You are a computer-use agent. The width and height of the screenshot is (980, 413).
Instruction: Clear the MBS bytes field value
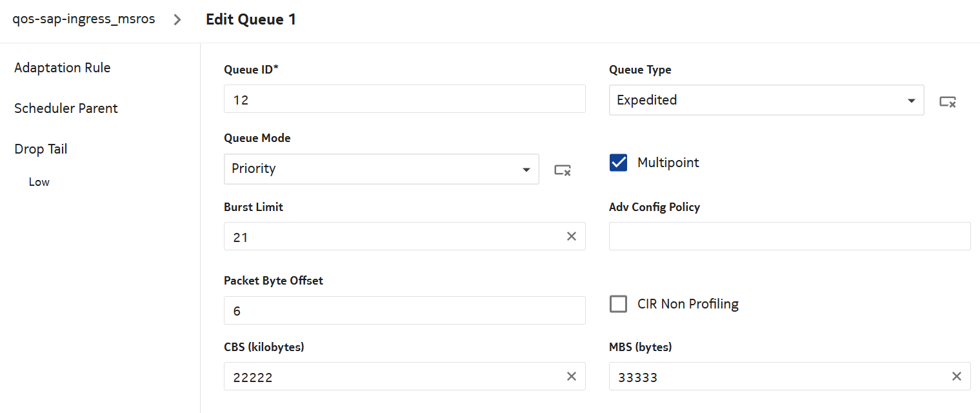956,377
